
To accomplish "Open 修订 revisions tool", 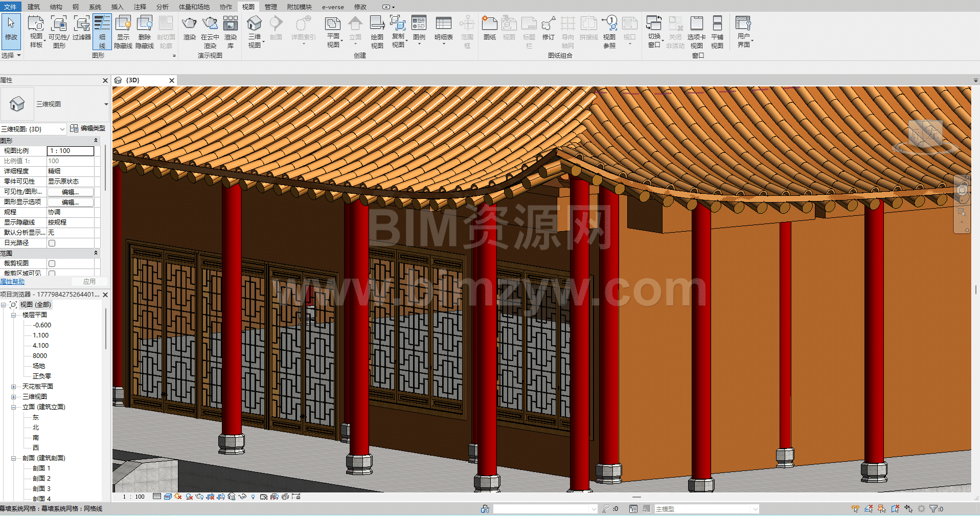I will coord(548,28).
